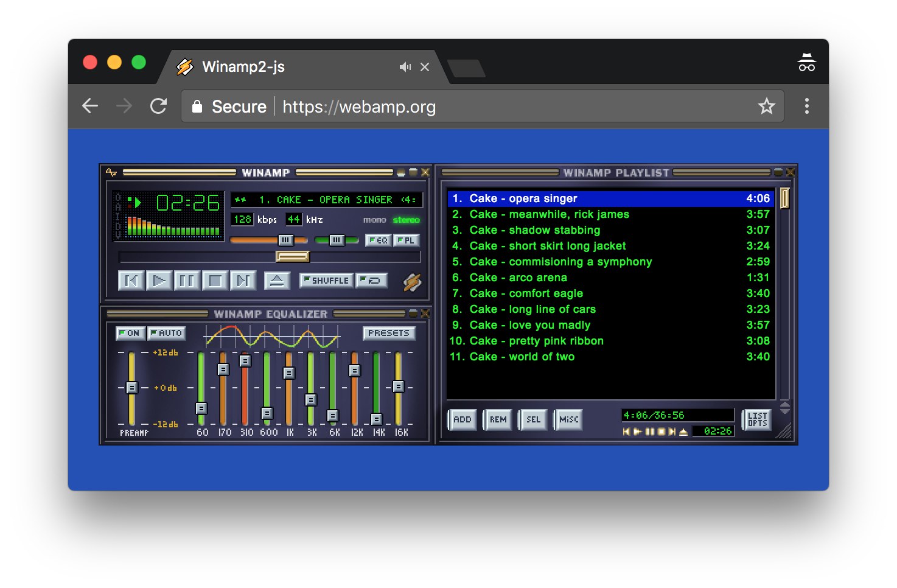The height and width of the screenshot is (588, 897).
Task: Click the 3K equalizer band handle
Action: click(311, 400)
